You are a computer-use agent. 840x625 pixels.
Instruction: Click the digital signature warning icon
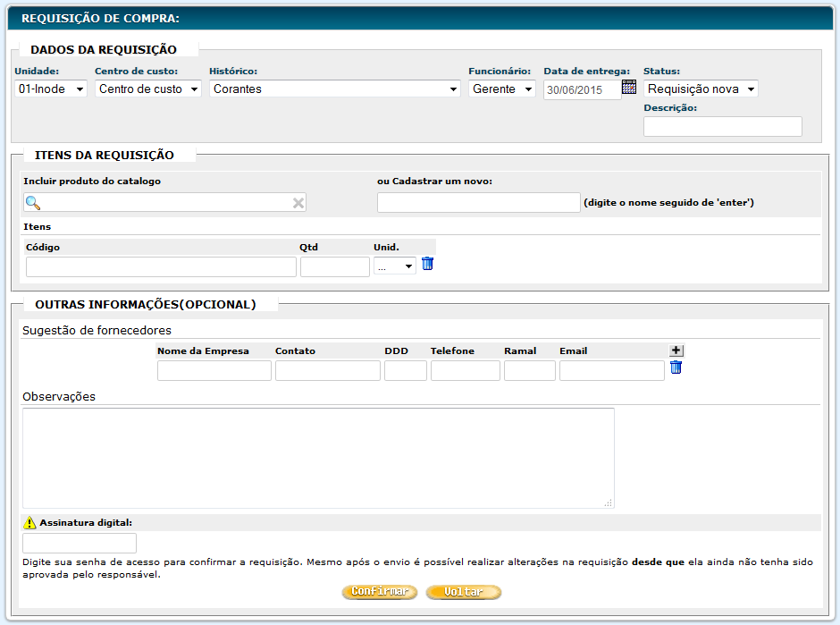[x=29, y=523]
